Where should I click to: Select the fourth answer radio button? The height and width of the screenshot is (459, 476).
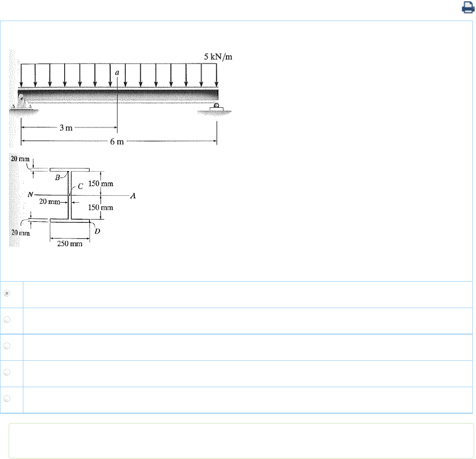[7, 372]
